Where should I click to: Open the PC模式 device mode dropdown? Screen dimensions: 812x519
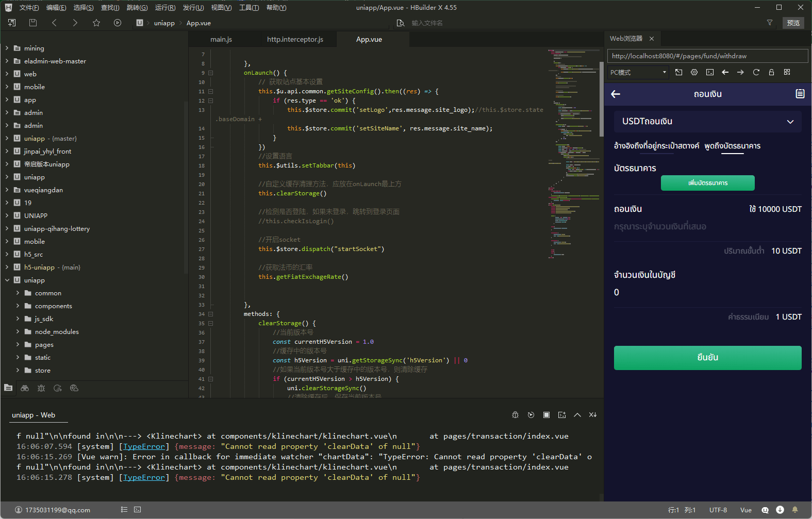tap(638, 72)
